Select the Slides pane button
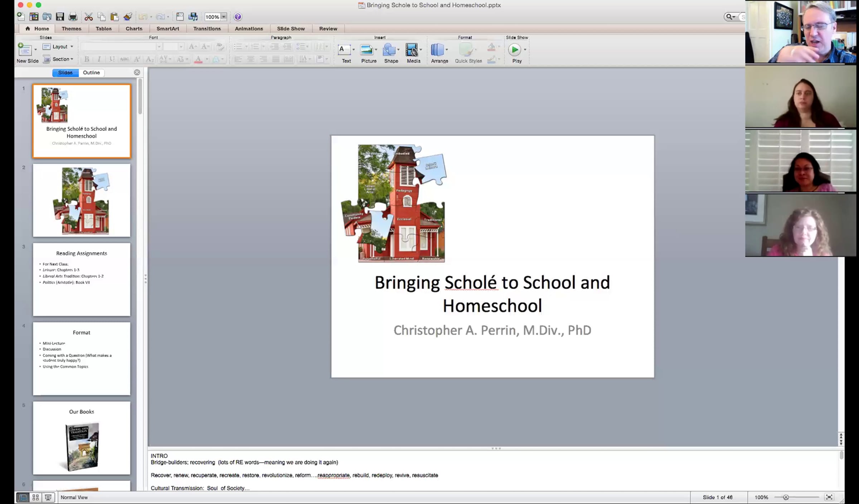This screenshot has height=504, width=859. point(65,72)
